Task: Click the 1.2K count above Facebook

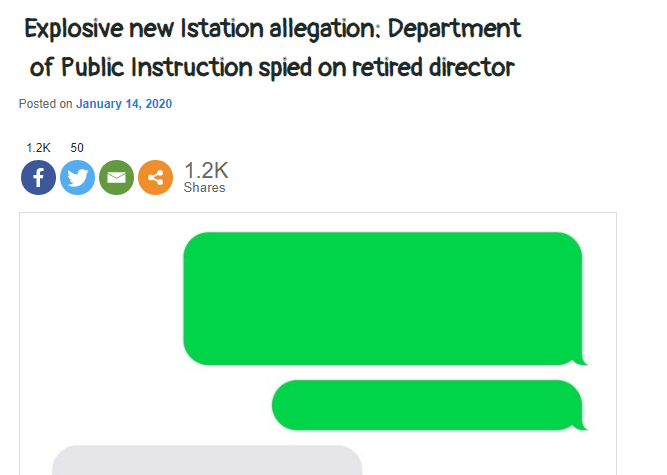Action: pos(38,148)
